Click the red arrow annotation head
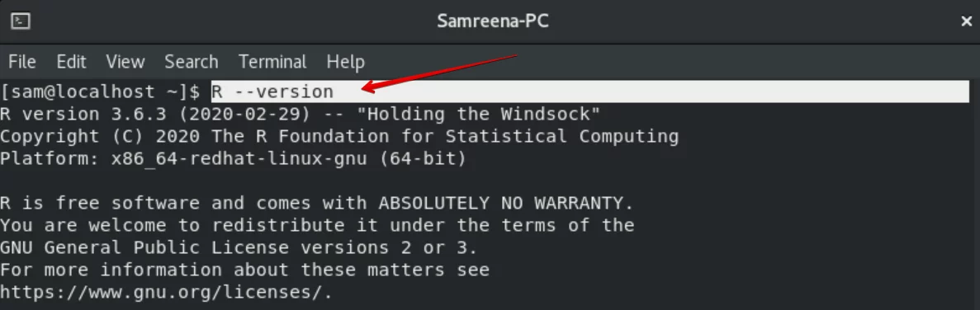The height and width of the screenshot is (310, 980). (x=369, y=87)
